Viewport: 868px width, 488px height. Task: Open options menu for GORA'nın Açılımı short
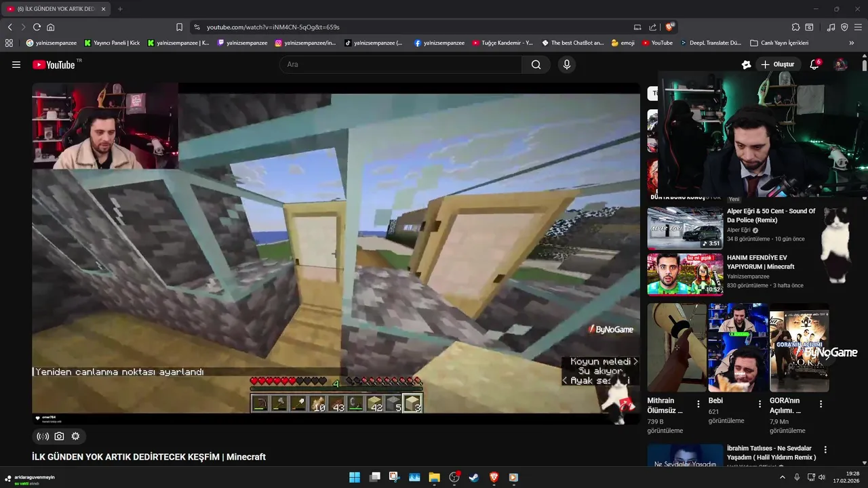[821, 404]
